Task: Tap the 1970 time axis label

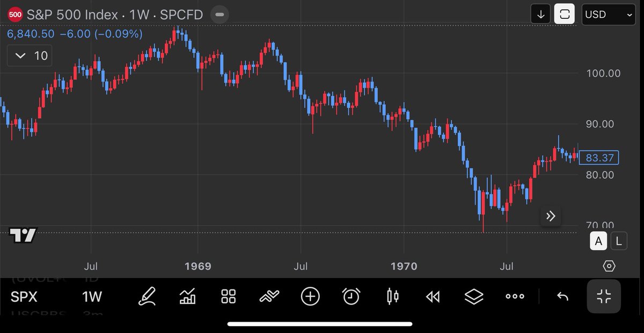Action: (x=404, y=266)
